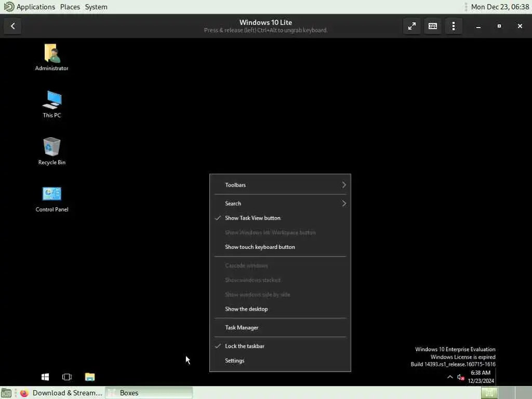Show hidden tray icons chevron
This screenshot has width=532, height=399.
pos(450,377)
